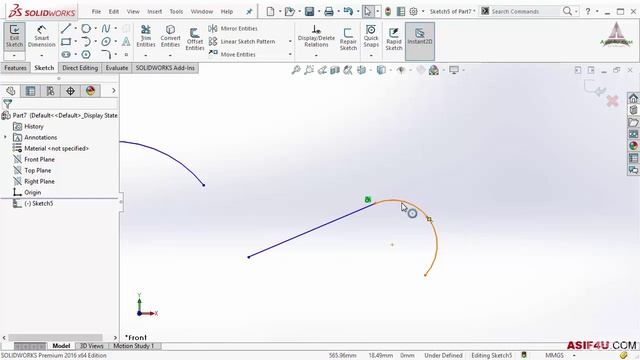Click the Rebuild traffic light icon

point(388,11)
